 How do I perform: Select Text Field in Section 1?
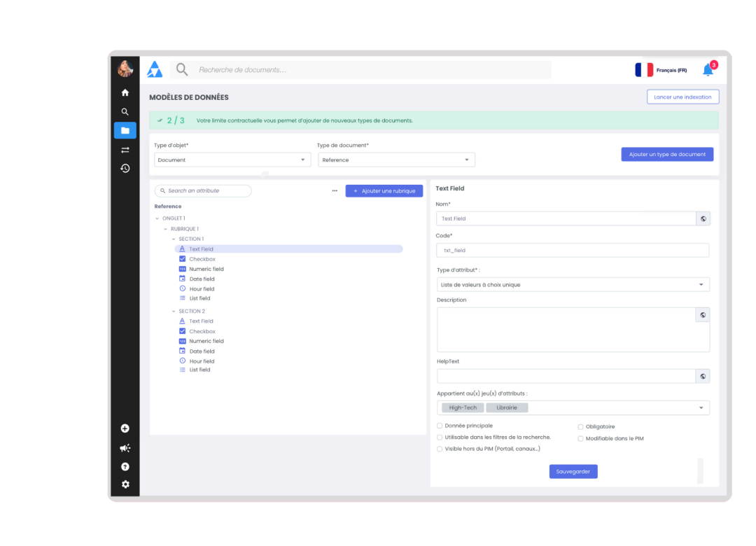click(x=288, y=249)
